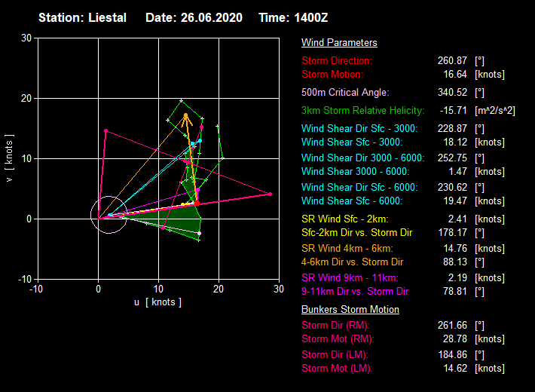
Task: Click the far-right magenta point on the hodograph
Action: [270, 194]
